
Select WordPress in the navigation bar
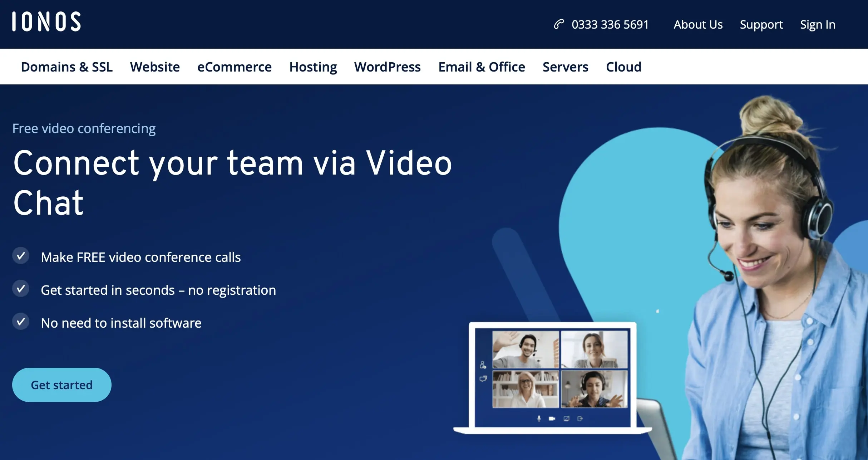point(388,67)
